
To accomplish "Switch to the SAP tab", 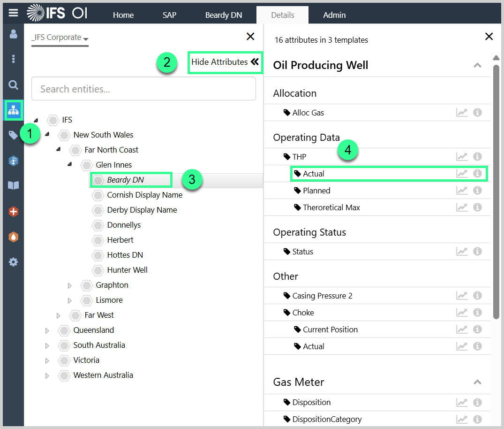I will point(169,15).
